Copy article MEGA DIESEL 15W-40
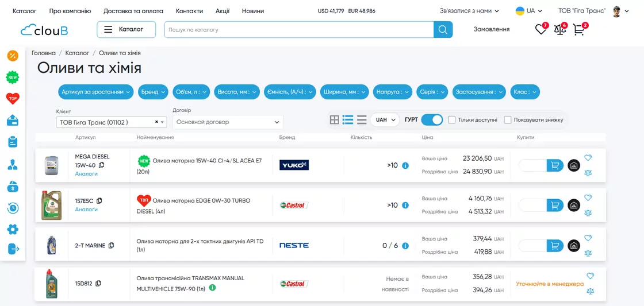The width and height of the screenshot is (644, 306). (x=101, y=165)
